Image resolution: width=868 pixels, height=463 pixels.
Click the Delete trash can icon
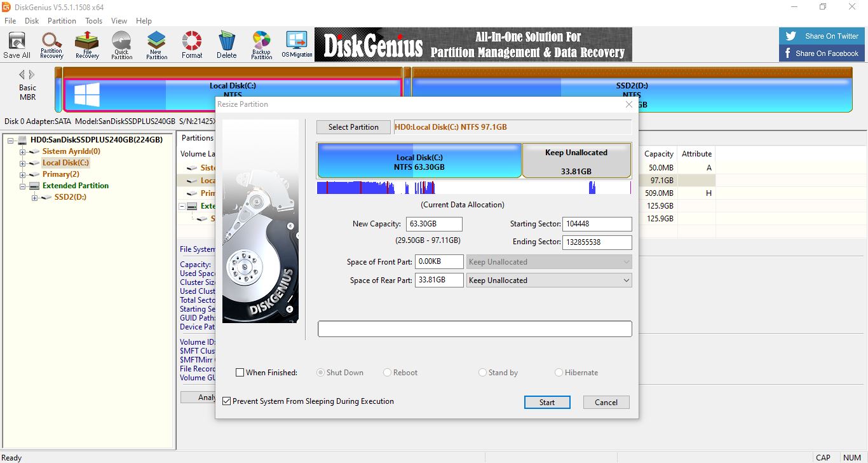coord(227,45)
